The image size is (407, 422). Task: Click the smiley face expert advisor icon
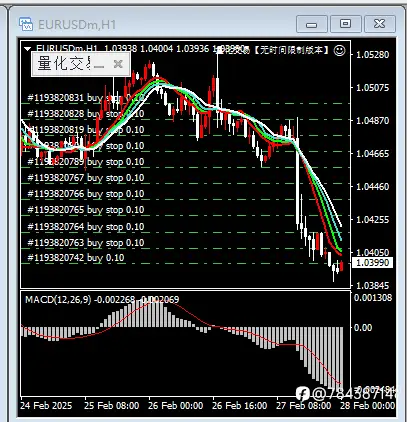340,50
